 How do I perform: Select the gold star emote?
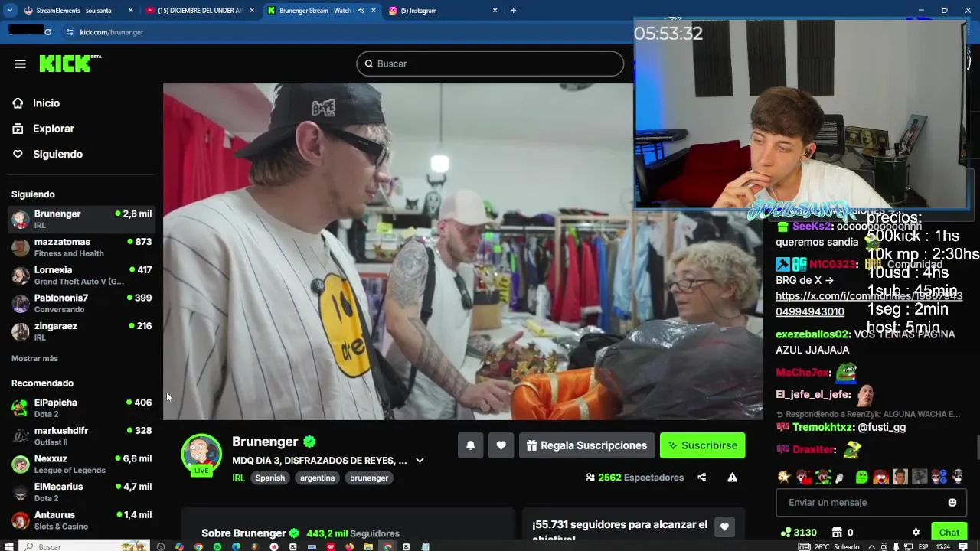point(784,477)
